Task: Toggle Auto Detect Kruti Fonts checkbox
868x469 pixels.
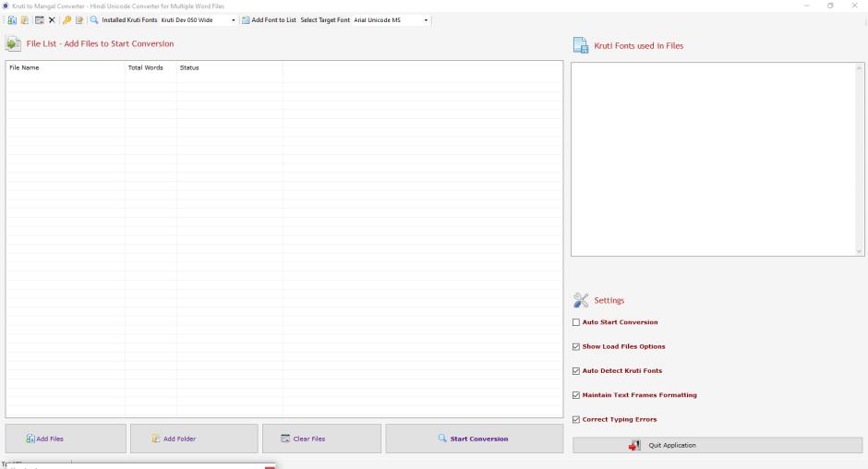Action: tap(576, 371)
